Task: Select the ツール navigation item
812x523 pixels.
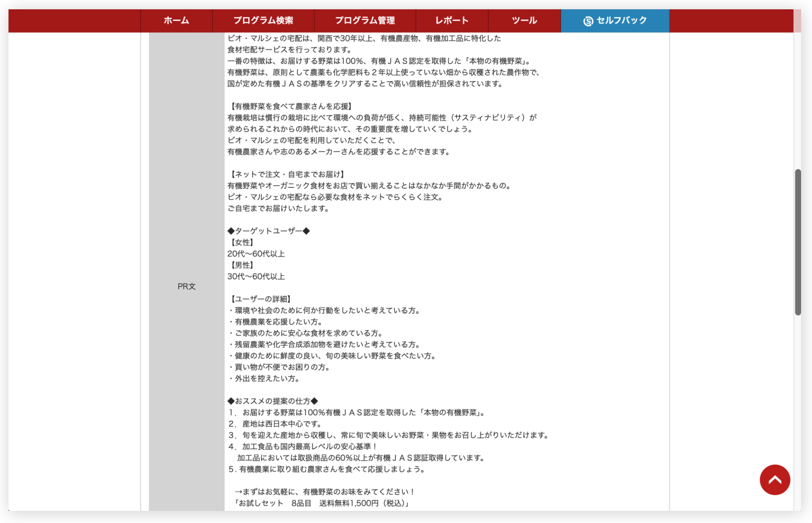Action: (524, 21)
